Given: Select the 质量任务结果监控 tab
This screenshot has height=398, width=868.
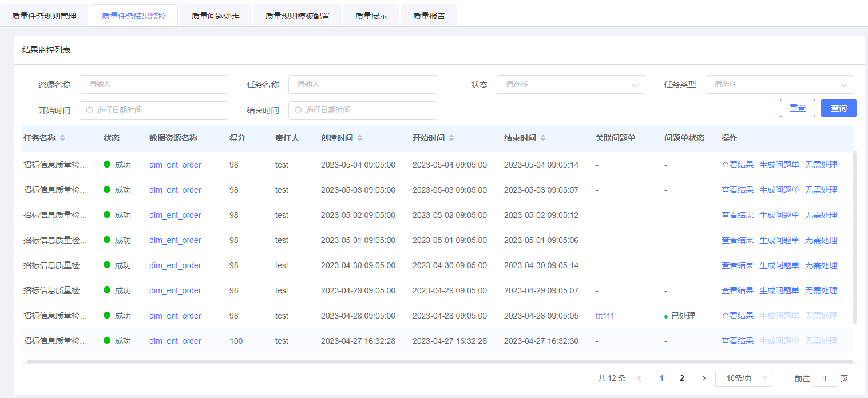Looking at the screenshot, I should [134, 16].
